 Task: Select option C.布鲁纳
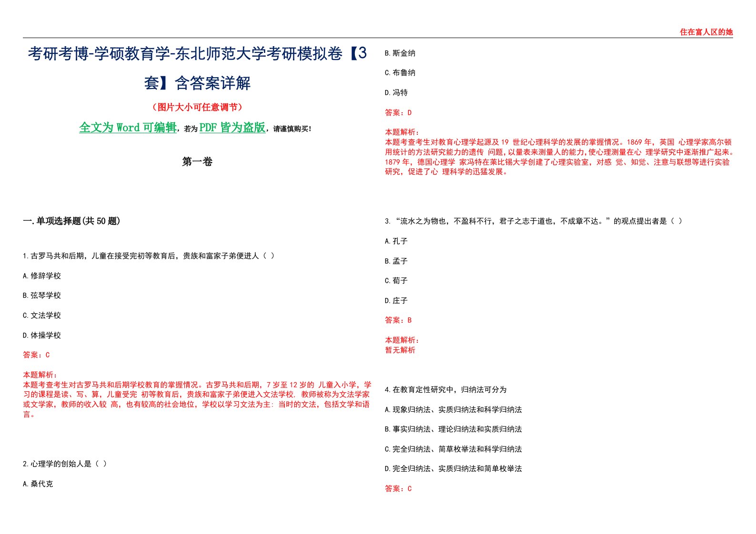[x=400, y=73]
